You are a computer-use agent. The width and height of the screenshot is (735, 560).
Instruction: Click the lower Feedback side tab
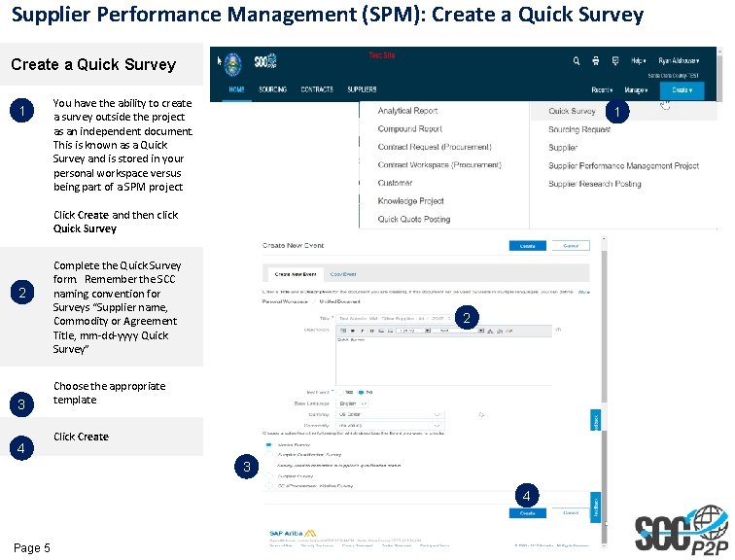coord(595,507)
